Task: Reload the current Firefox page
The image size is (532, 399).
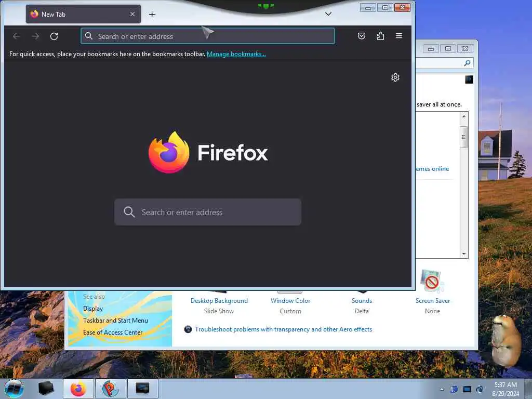Action: pos(54,36)
